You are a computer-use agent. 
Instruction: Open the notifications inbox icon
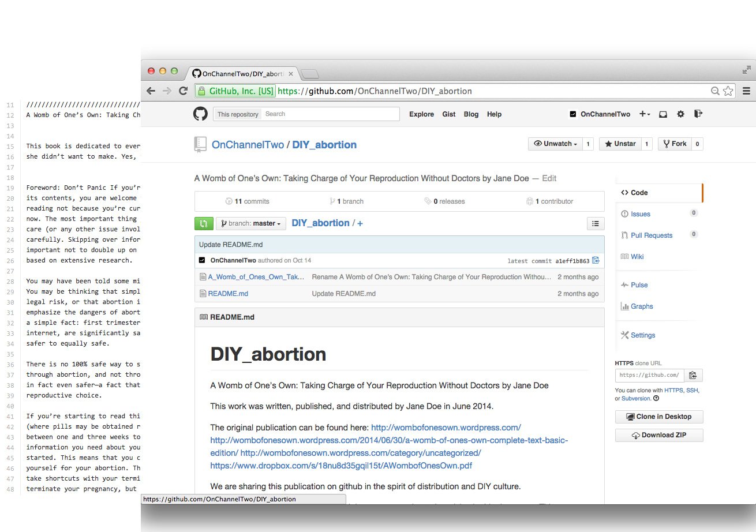(x=663, y=114)
